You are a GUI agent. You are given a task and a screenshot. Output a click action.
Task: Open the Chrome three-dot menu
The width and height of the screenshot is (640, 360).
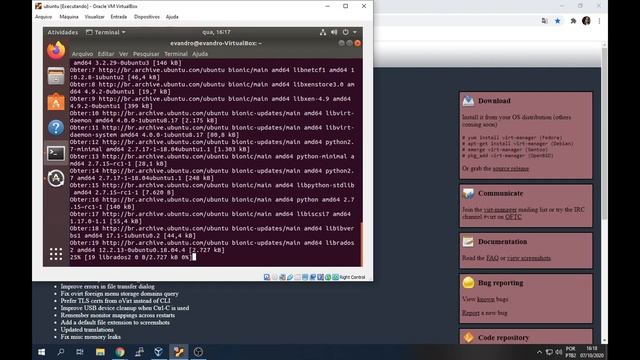tap(599, 21)
